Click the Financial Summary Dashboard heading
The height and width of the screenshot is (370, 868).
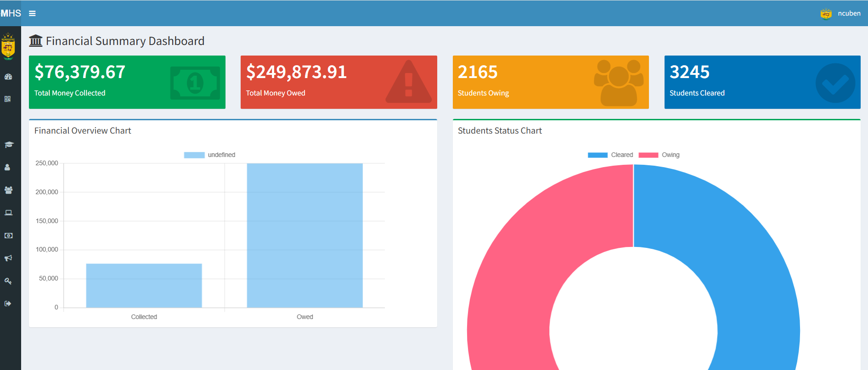tap(125, 41)
